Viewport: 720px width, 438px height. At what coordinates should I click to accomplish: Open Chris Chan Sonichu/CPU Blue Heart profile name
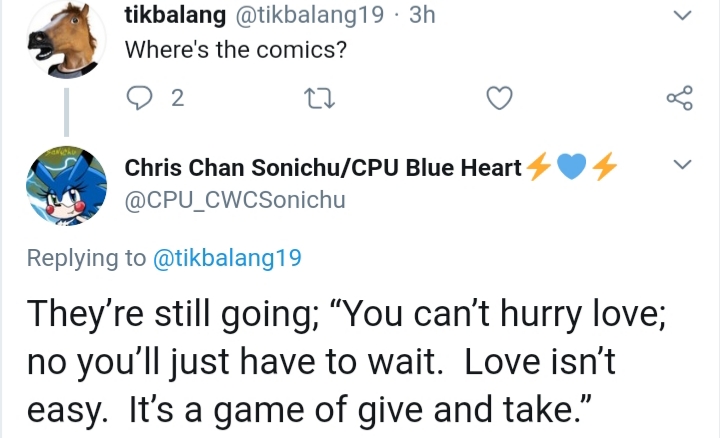click(323, 168)
